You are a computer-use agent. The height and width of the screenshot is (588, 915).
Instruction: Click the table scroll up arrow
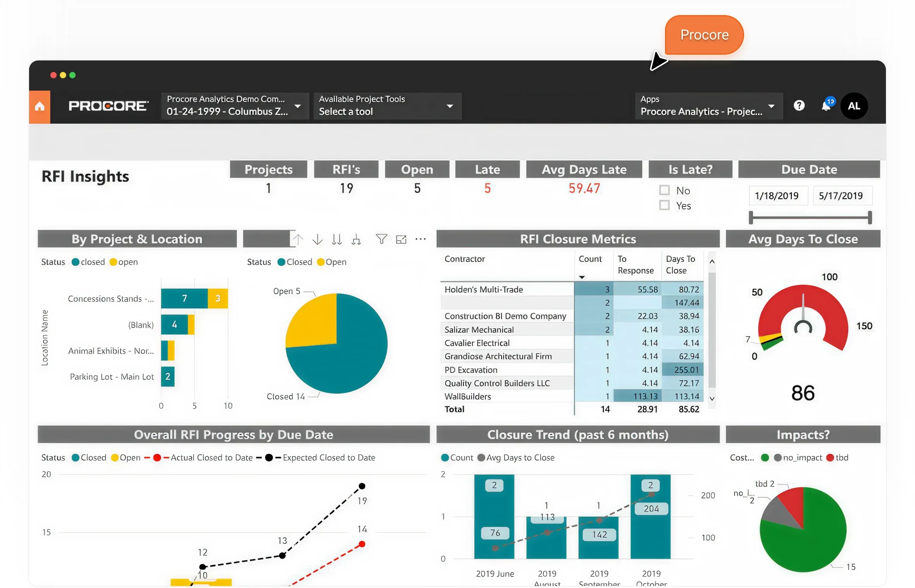[712, 261]
